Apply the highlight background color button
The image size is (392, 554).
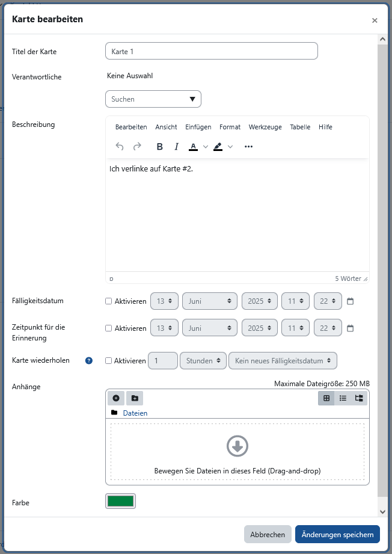click(x=218, y=146)
